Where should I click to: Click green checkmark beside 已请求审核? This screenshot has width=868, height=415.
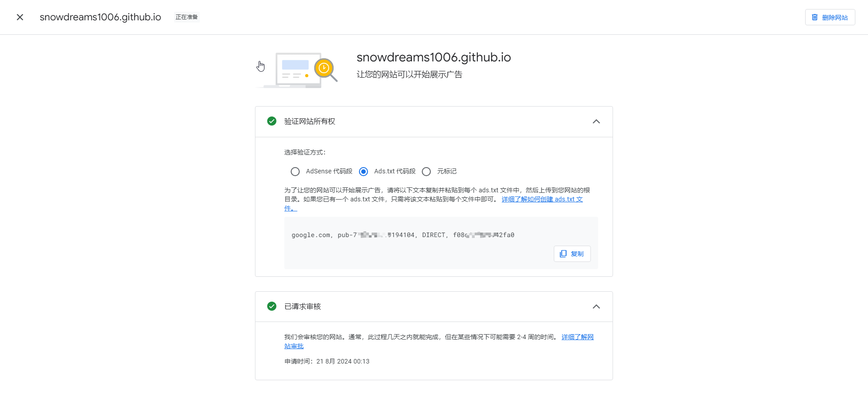272,306
